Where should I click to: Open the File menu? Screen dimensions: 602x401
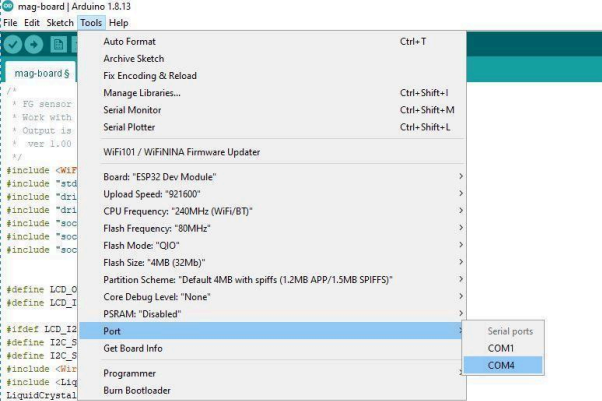click(x=11, y=22)
